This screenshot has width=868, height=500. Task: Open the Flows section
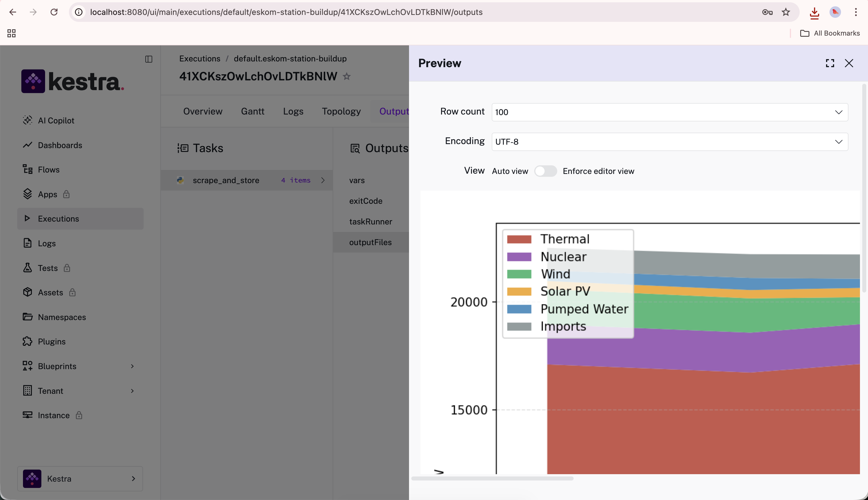point(49,169)
